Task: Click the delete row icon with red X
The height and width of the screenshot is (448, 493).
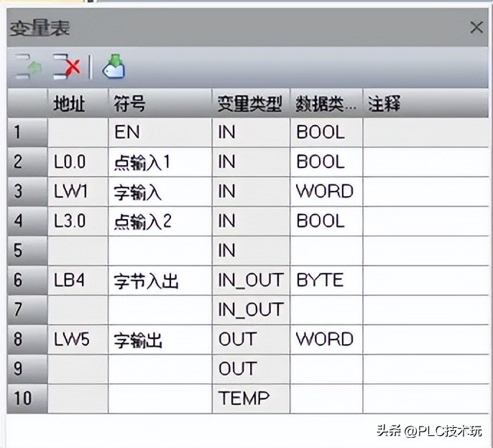Action: pyautogui.click(x=66, y=66)
